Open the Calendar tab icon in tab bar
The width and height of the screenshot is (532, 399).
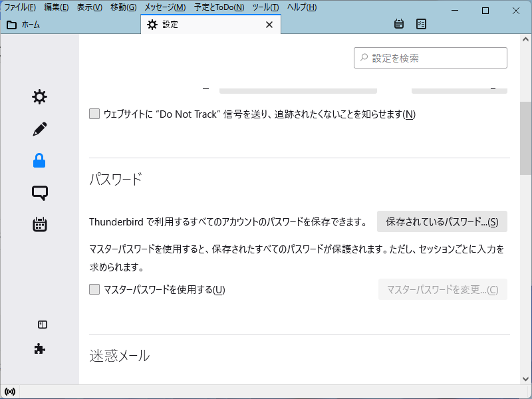point(399,24)
